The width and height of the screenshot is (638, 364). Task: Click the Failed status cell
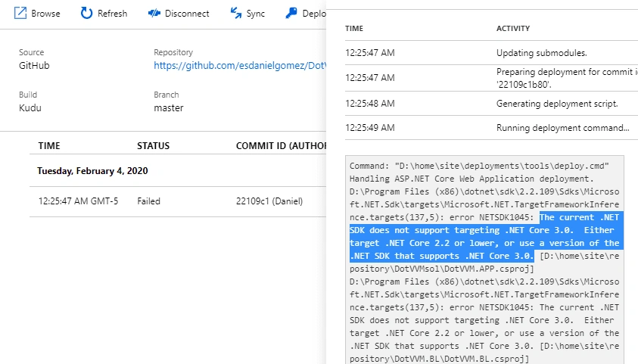(148, 201)
